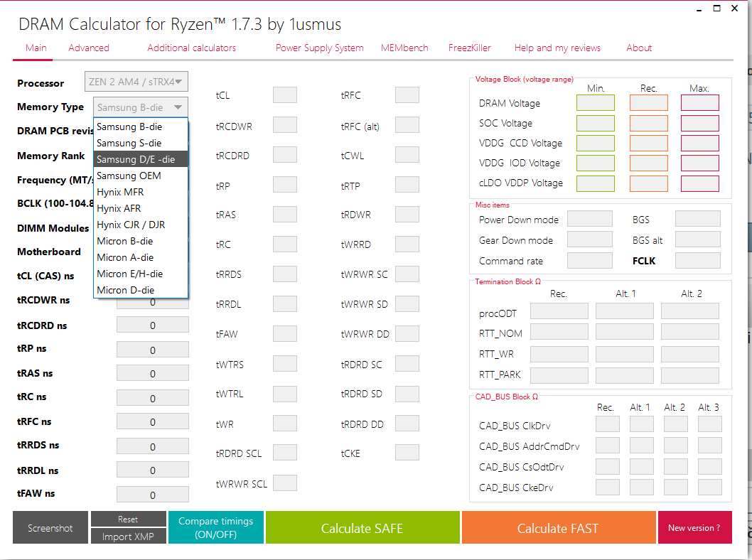The width and height of the screenshot is (752, 560).
Task: Select Micron A-die option
Action: tap(141, 257)
